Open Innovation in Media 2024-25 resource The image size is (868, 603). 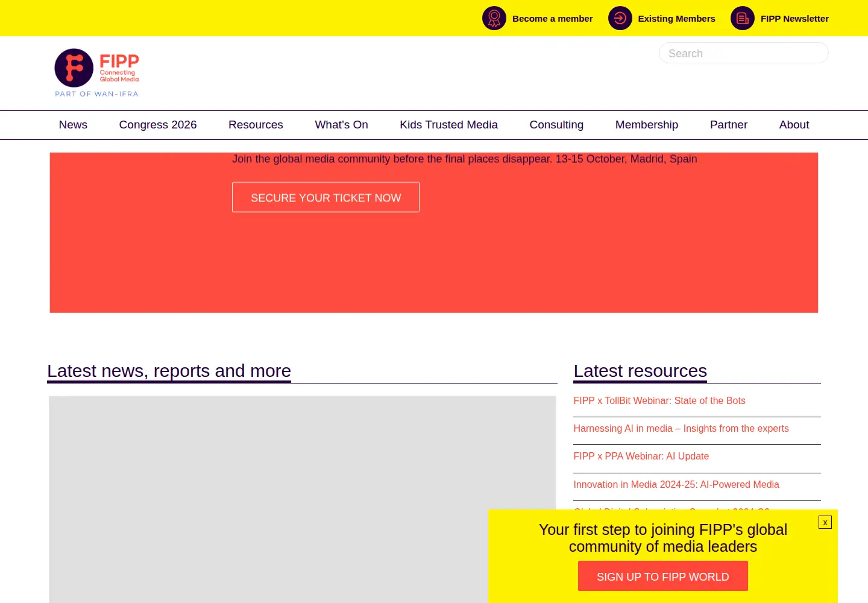point(676,485)
